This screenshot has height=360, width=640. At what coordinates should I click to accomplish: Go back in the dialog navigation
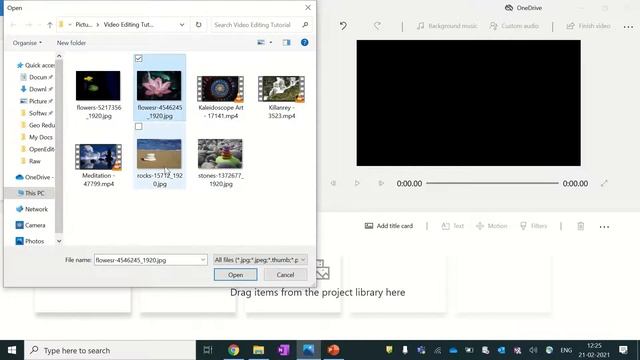click(13, 25)
